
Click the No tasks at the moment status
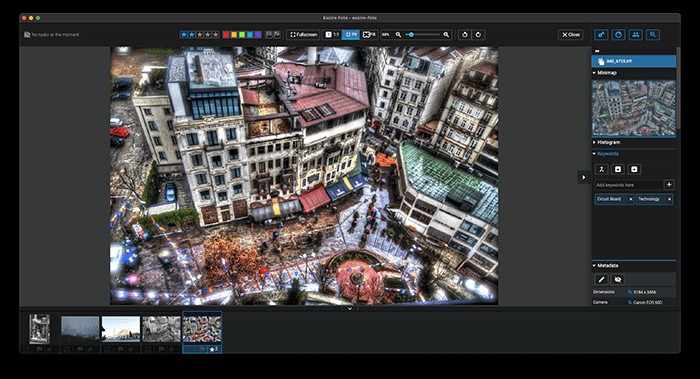(52, 35)
